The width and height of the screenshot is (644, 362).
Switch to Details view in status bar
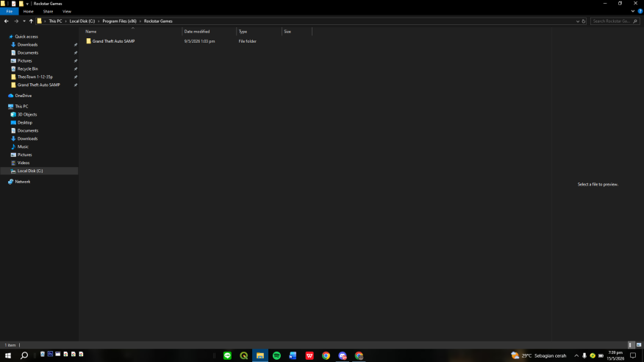(x=631, y=345)
